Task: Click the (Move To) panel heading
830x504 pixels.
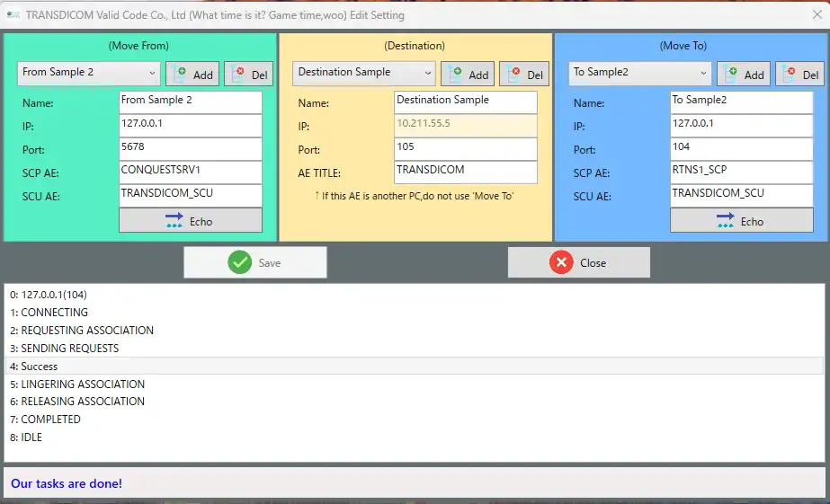Action: point(683,46)
